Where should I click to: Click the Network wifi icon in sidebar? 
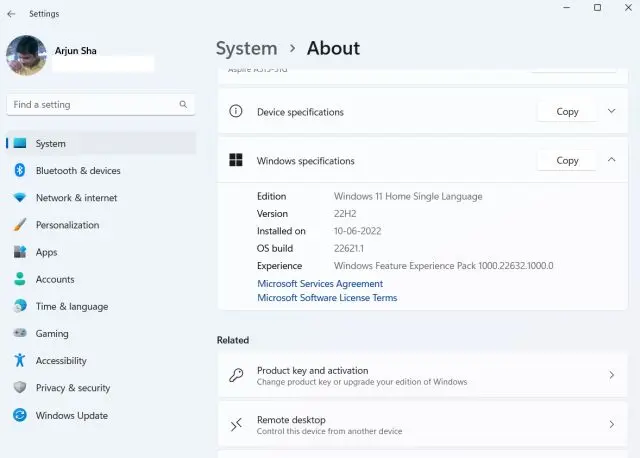(20, 198)
